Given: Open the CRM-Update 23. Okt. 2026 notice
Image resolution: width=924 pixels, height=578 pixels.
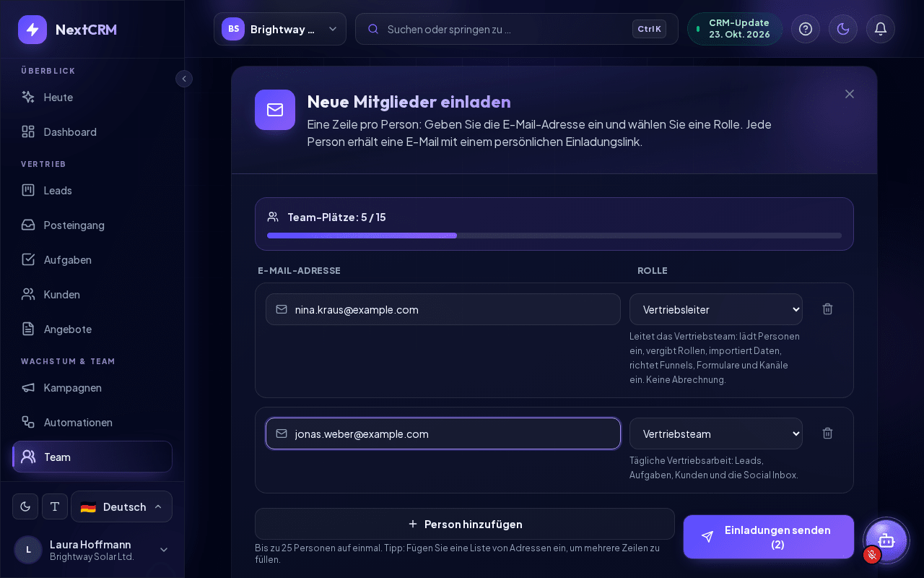Looking at the screenshot, I should (x=735, y=29).
